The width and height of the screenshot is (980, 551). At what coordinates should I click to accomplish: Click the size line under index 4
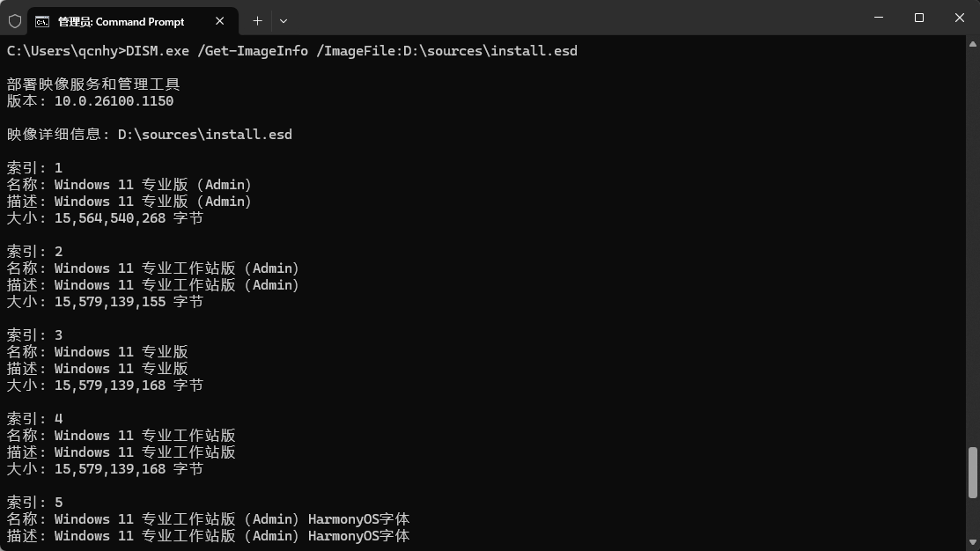tap(105, 469)
